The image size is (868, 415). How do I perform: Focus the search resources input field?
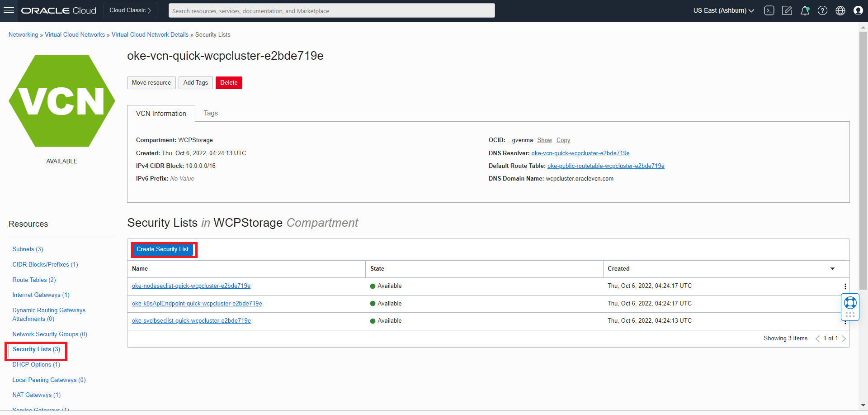pos(331,10)
